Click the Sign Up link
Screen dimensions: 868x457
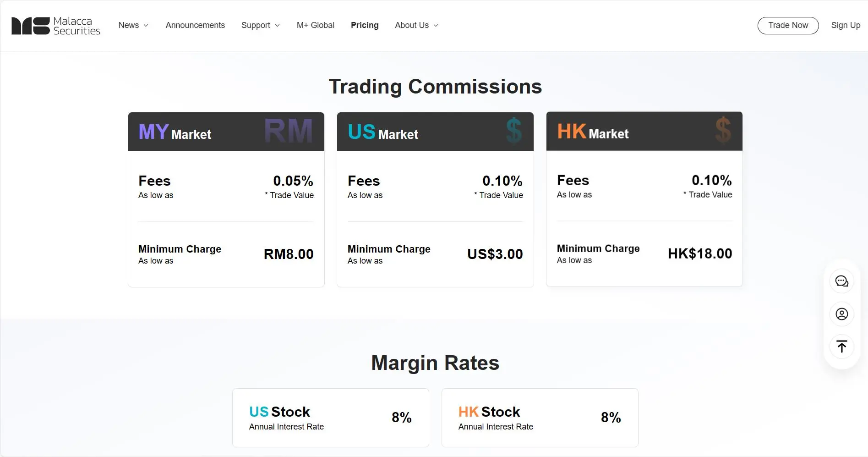click(846, 25)
